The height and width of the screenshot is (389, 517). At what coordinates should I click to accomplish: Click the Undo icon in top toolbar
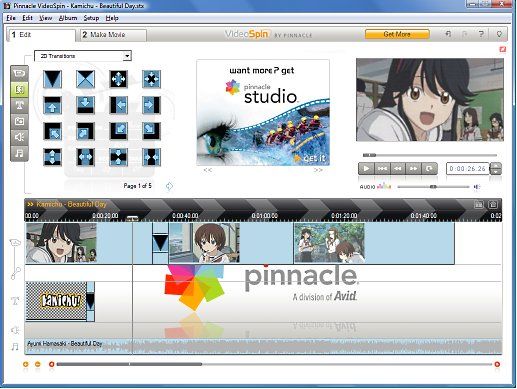pyautogui.click(x=448, y=34)
